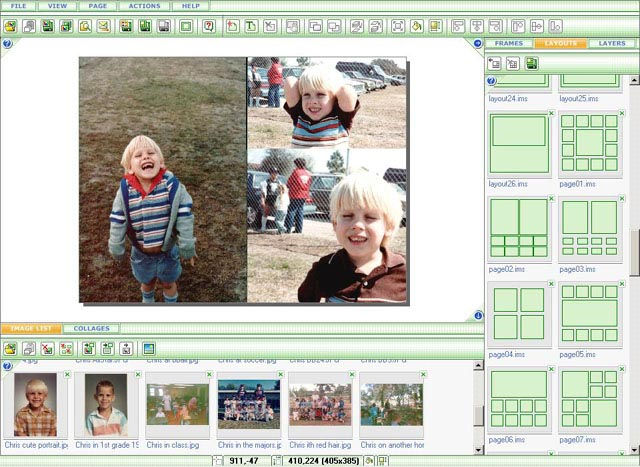Viewport: 640px width, 467px height.
Task: Click the open folder icon in main toolbar
Action: tap(10, 27)
